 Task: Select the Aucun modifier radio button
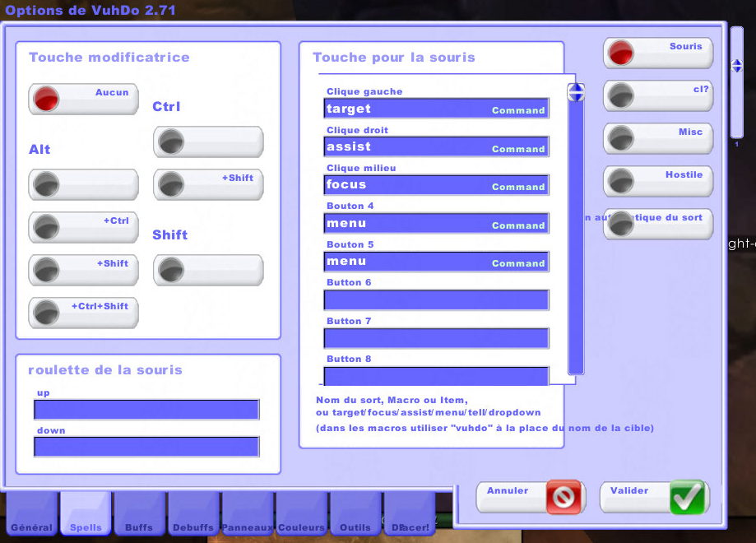click(83, 99)
